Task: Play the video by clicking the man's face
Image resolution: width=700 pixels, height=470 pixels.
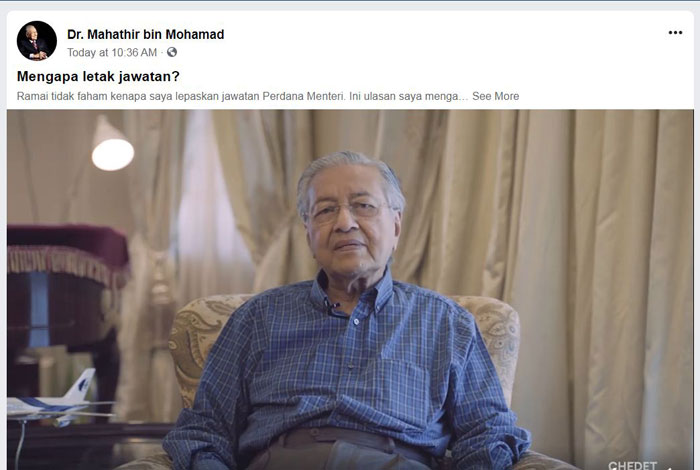Action: click(350, 219)
